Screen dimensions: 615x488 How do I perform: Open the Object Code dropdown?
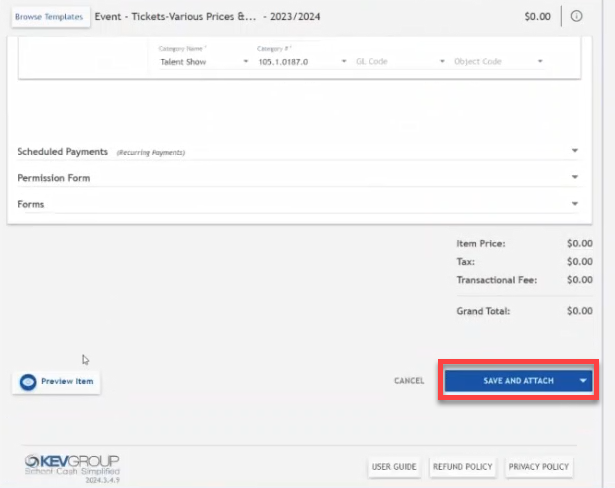[498, 62]
